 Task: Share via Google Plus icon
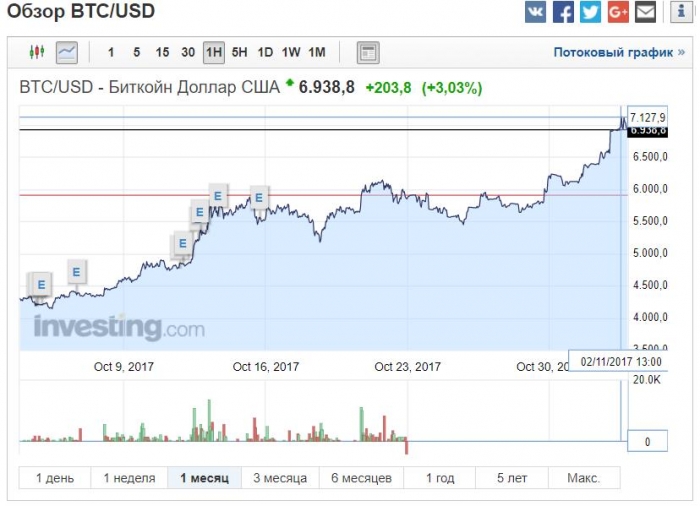[618, 12]
